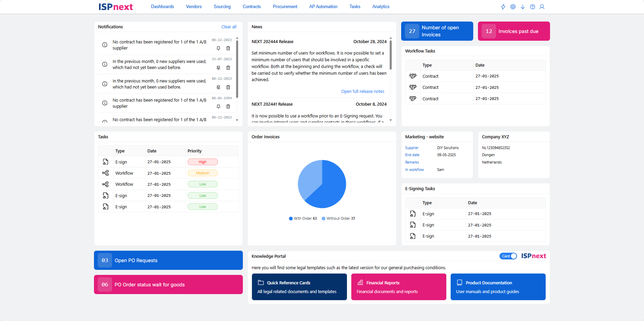The width and height of the screenshot is (644, 321).
Task: Toggle the With Order legend item
Action: pyautogui.click(x=302, y=218)
